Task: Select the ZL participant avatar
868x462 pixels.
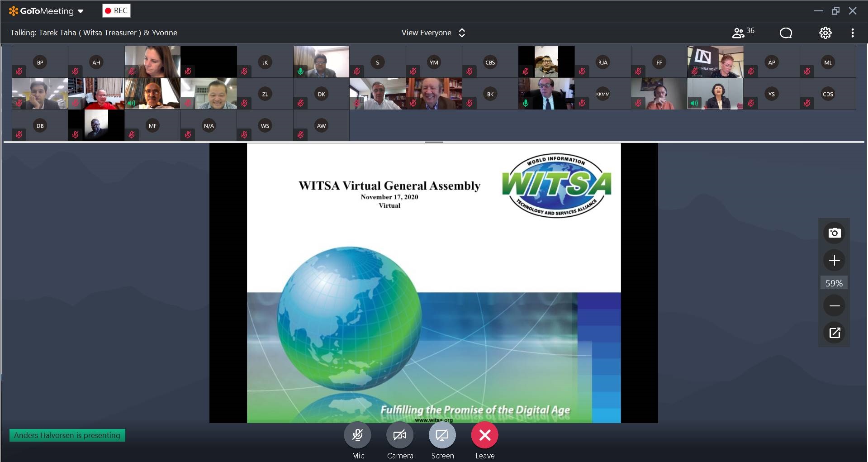Action: coord(265,94)
